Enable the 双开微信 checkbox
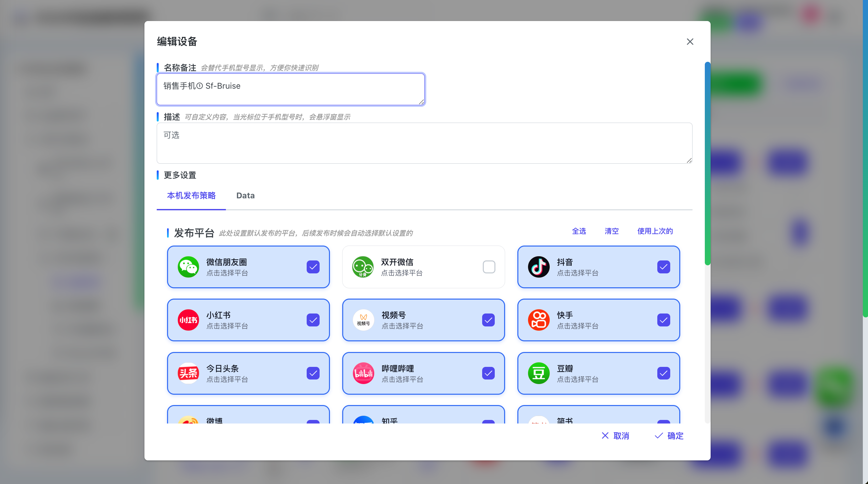 [489, 267]
